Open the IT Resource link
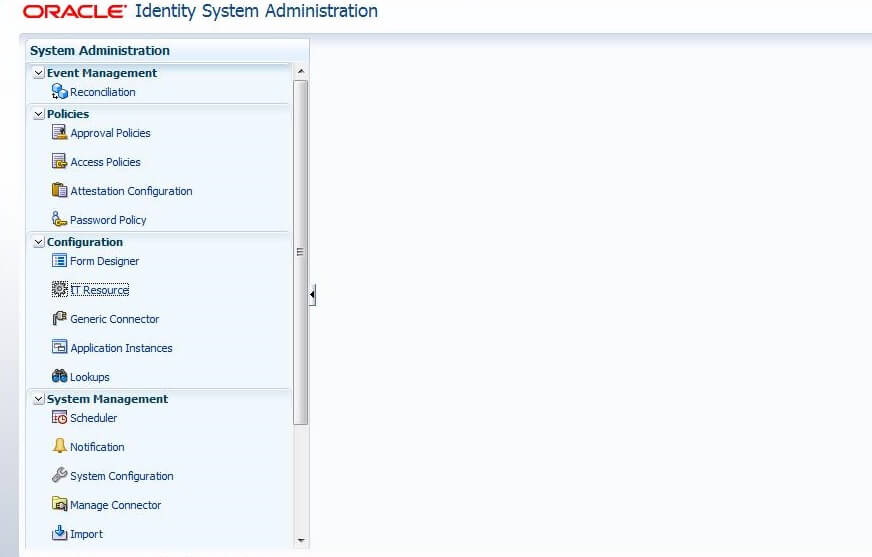 (99, 290)
